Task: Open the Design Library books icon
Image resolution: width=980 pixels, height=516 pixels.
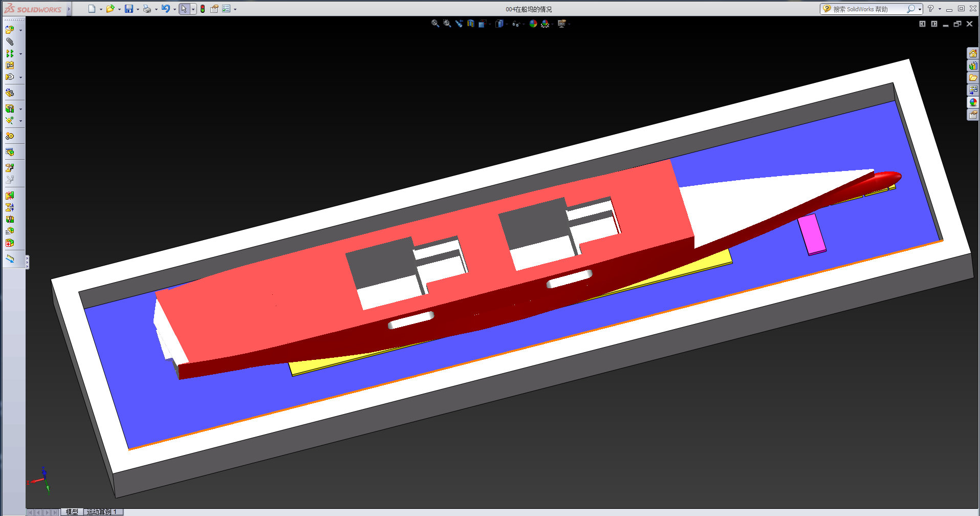Action: tap(973, 66)
